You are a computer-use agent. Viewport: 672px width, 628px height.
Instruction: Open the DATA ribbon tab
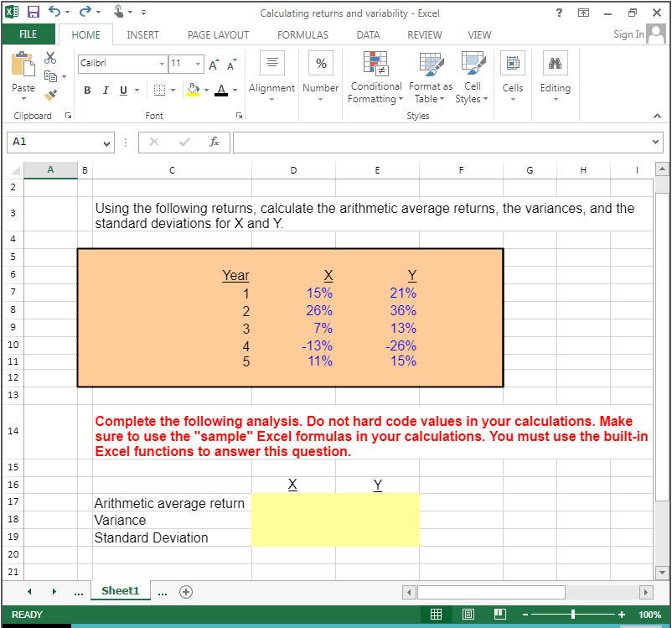[x=368, y=34]
